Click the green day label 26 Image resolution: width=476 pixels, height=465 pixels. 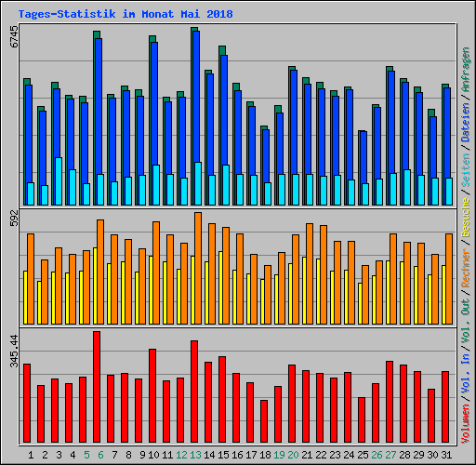377,455
